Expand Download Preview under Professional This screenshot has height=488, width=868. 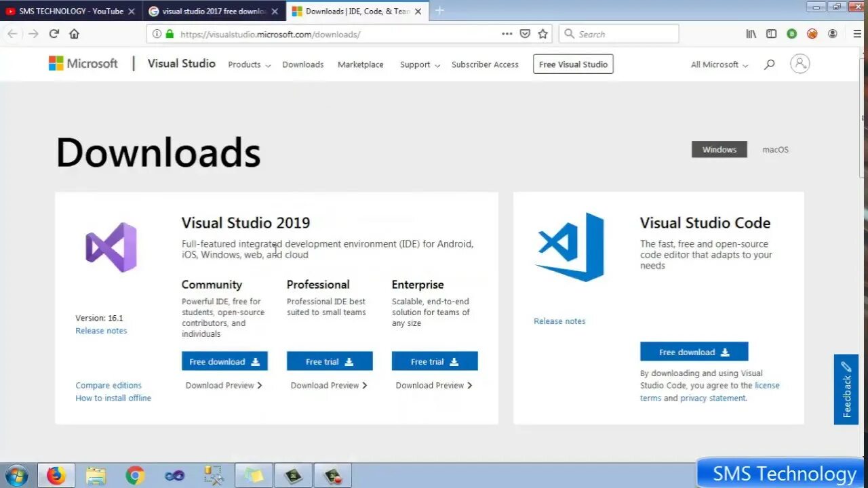click(x=329, y=385)
